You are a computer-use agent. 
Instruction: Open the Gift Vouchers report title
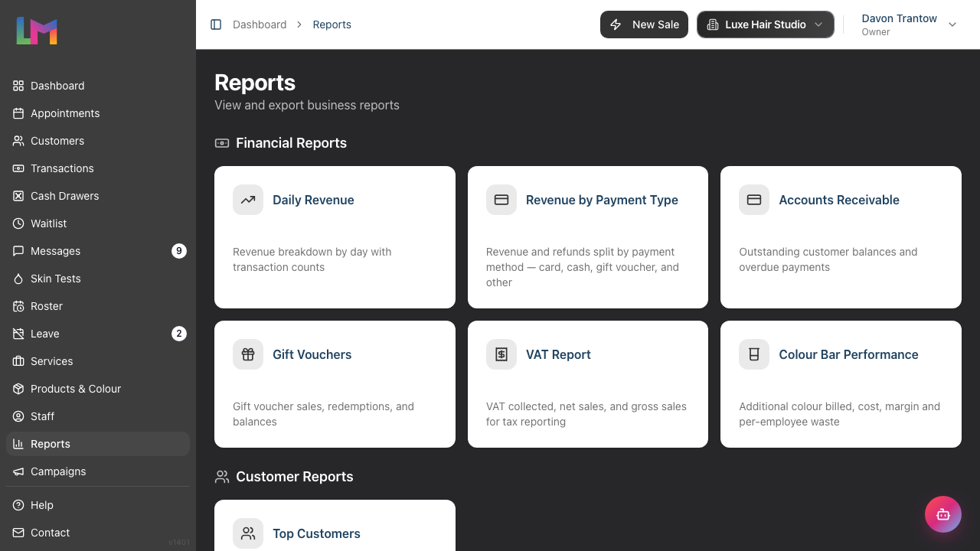click(312, 354)
